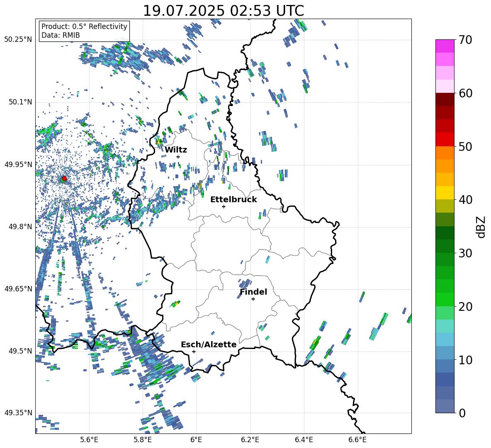
Task: Select the Wiltz city label
Action: click(176, 150)
